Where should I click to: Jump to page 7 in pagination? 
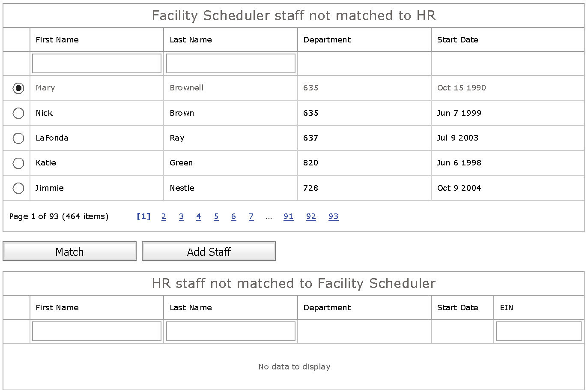tap(251, 216)
